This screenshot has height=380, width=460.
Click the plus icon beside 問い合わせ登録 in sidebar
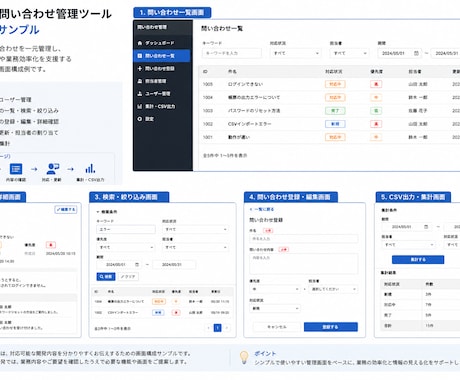click(140, 68)
